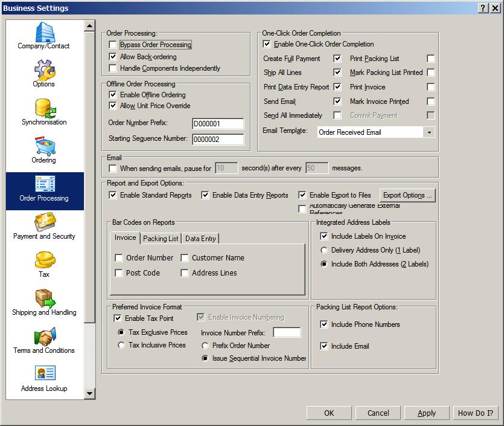
Task: Open the Company/Contact settings icon
Action: (x=44, y=32)
